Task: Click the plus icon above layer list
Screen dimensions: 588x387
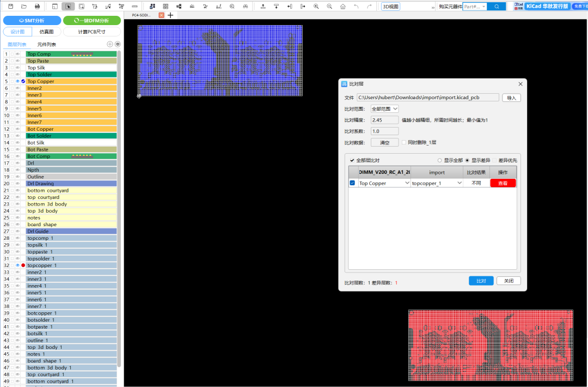Action: [x=110, y=44]
